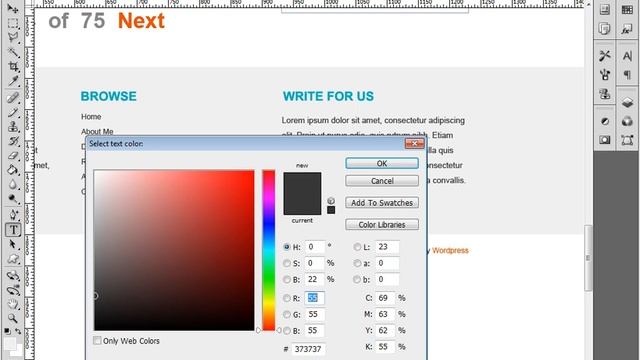This screenshot has width=640, height=360.
Task: Select the Paint Bucket tool
Action: 13,170
